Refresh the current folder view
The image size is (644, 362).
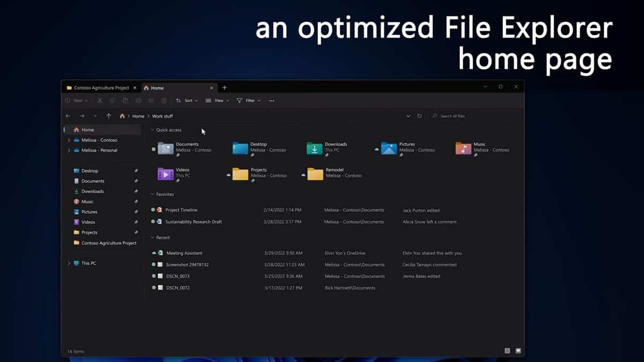pyautogui.click(x=419, y=116)
